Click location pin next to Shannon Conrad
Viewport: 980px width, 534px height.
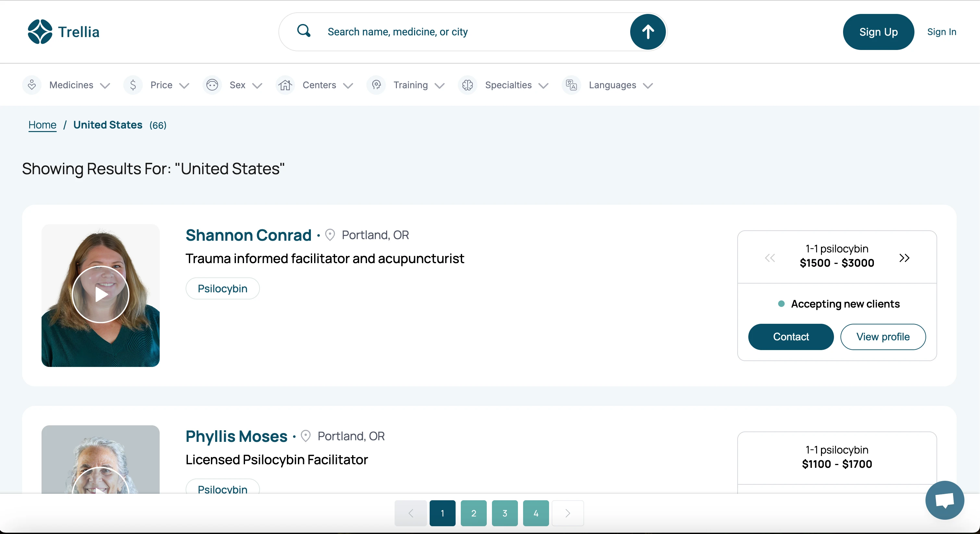(x=330, y=235)
